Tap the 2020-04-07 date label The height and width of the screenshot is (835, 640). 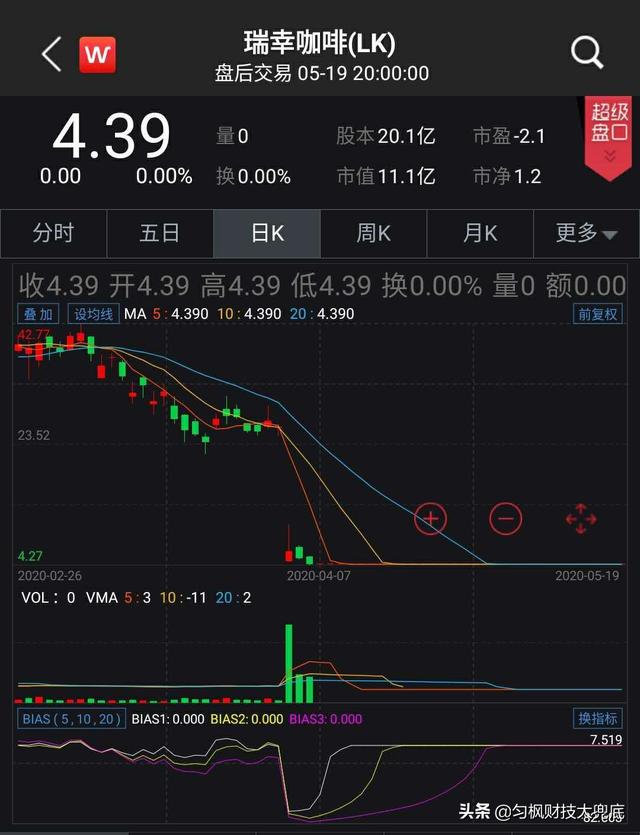318,576
